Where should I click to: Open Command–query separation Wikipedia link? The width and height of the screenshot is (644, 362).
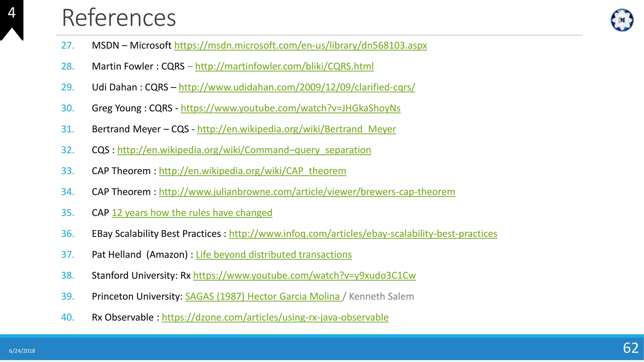tap(244, 150)
